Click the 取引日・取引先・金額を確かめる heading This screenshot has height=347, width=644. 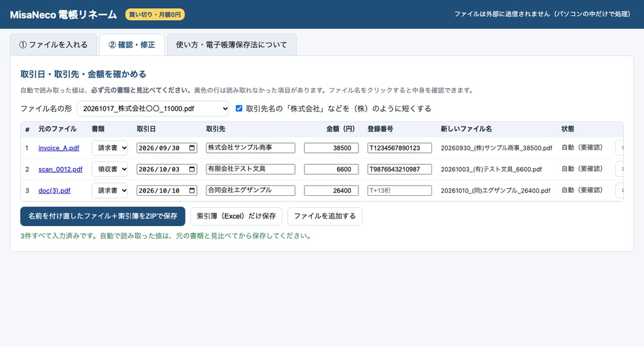click(x=84, y=74)
